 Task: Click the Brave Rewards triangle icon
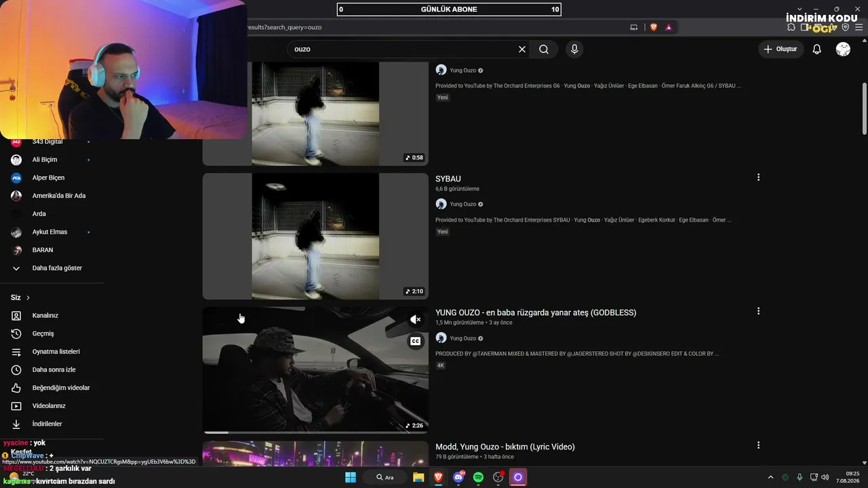(x=669, y=27)
